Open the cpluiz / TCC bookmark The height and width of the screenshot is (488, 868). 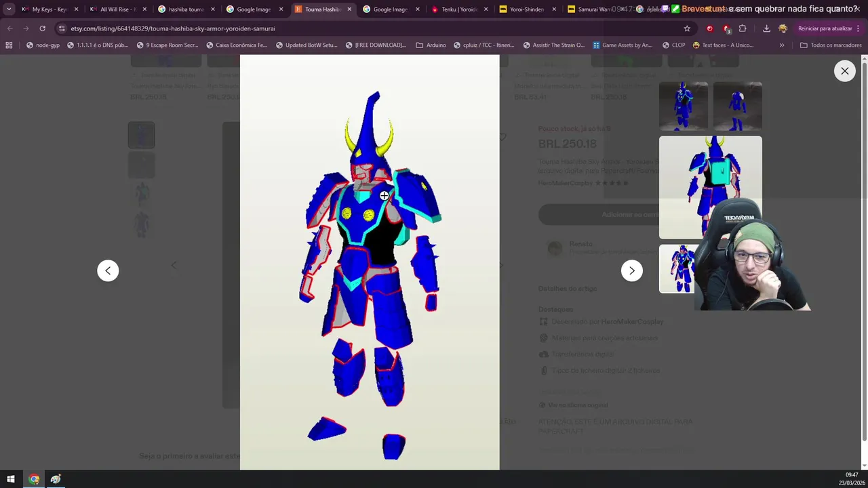[484, 45]
